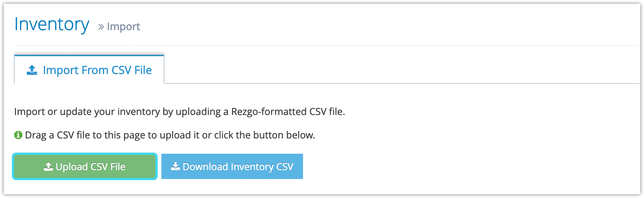Screen dimensions: 644x198
Task: Click the Upload CSV File button
Action: pos(85,166)
